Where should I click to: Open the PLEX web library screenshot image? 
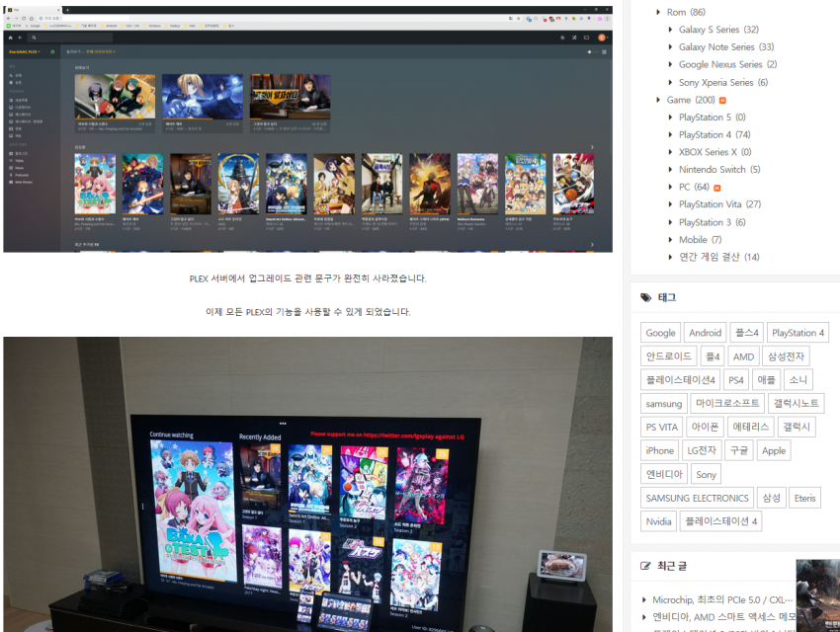point(308,129)
